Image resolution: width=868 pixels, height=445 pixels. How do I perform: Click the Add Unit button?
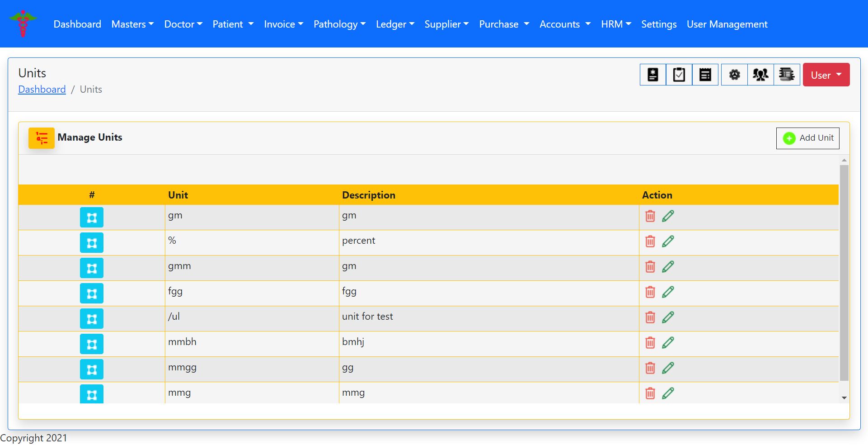click(x=807, y=138)
